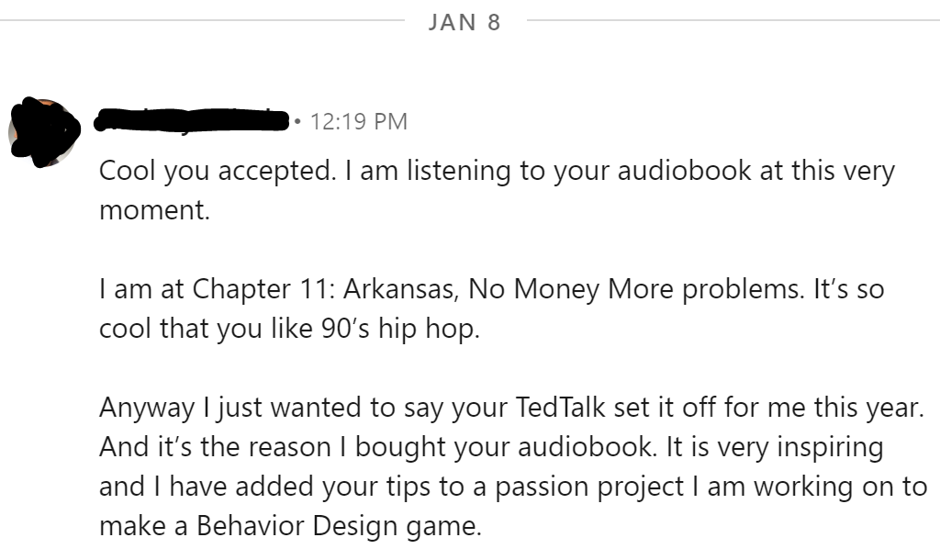Click the word inspiring
Image resolution: width=940 pixels, height=560 pixels.
(832, 447)
